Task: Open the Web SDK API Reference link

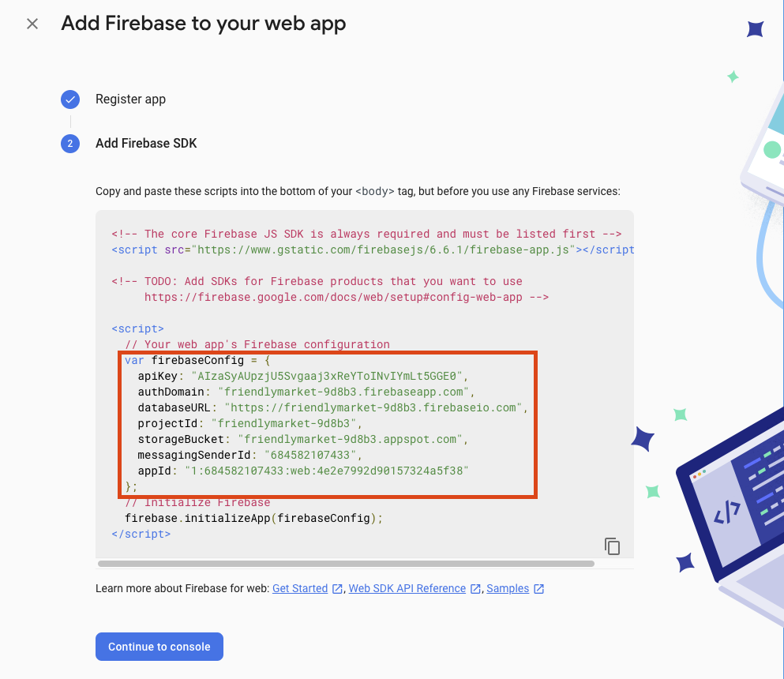Action: click(407, 589)
